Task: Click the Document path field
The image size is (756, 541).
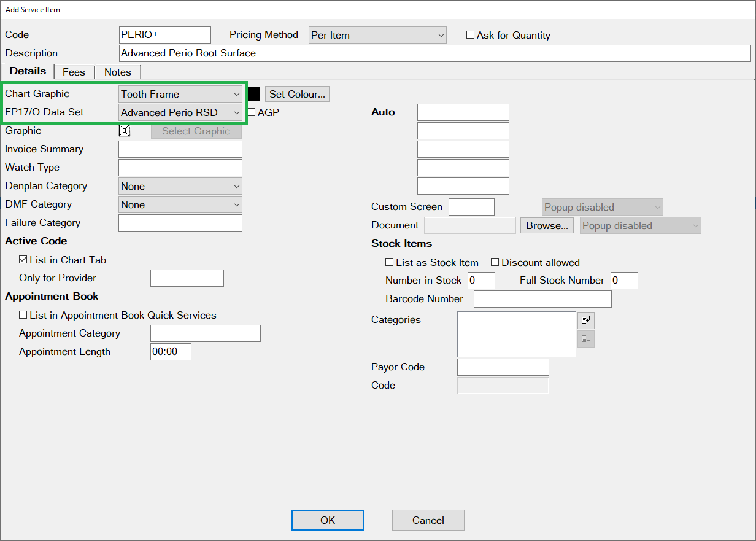Action: 470,225
